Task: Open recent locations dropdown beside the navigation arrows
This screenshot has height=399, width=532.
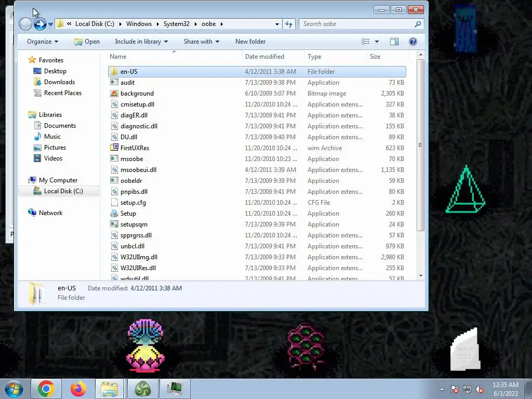Action: tap(50, 24)
